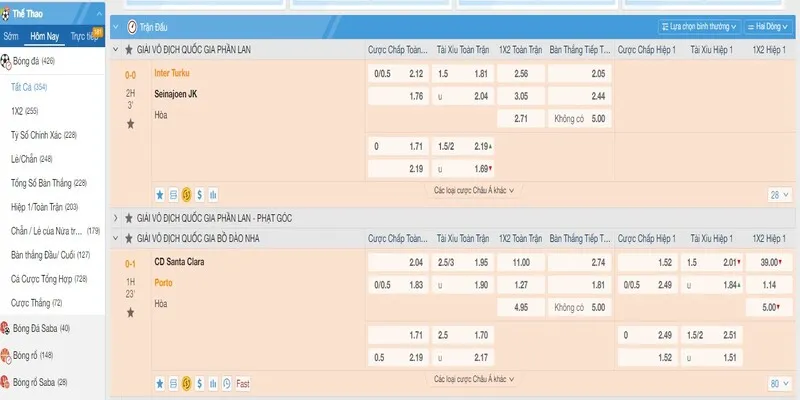Open the Inter Turku team name
Screen dimensions: 800x400
point(172,73)
